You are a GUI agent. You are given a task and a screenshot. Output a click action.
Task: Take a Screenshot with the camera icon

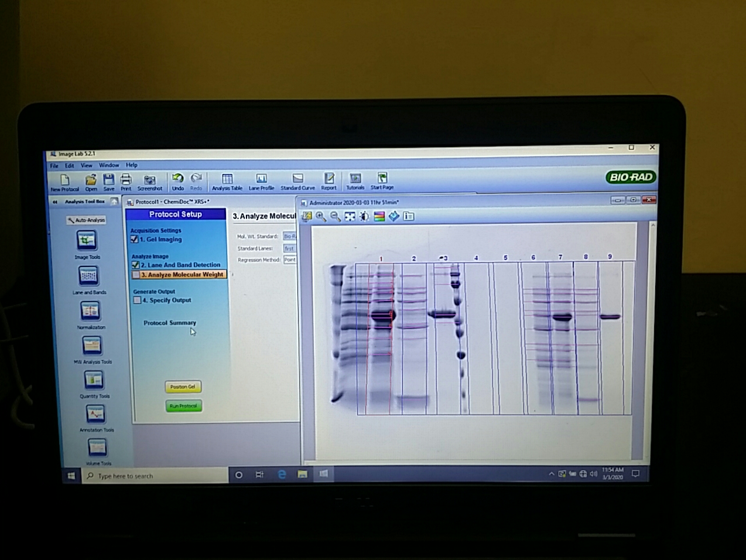[149, 180]
